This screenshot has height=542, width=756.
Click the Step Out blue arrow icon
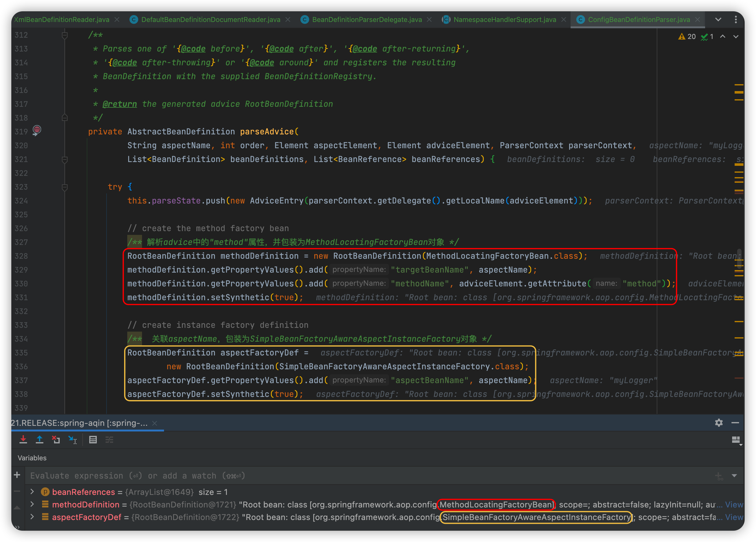[39, 440]
